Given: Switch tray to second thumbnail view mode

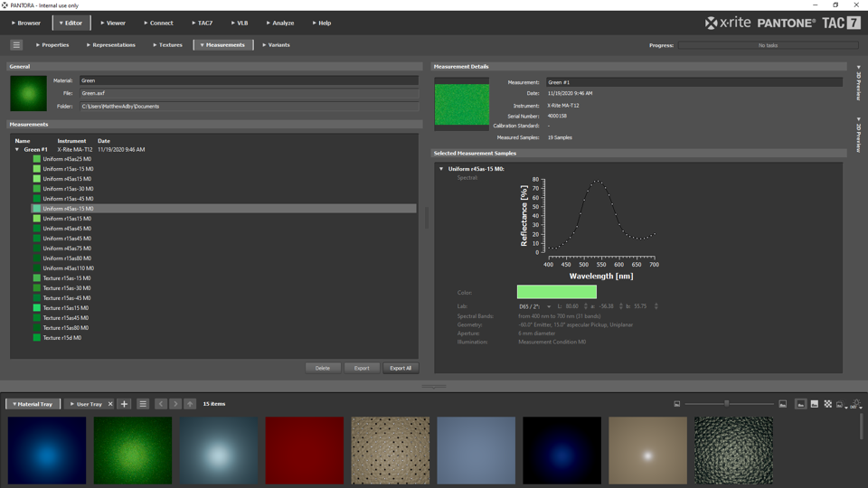Looking at the screenshot, I should click(x=814, y=404).
